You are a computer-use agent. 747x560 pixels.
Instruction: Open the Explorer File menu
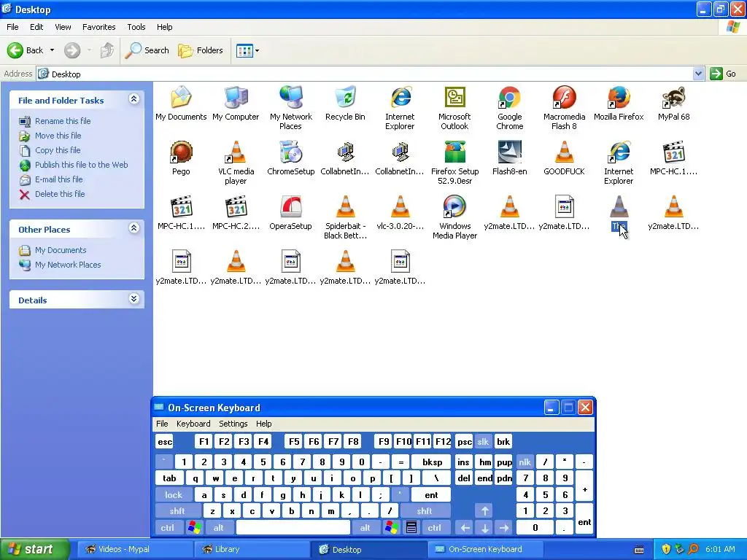12,27
